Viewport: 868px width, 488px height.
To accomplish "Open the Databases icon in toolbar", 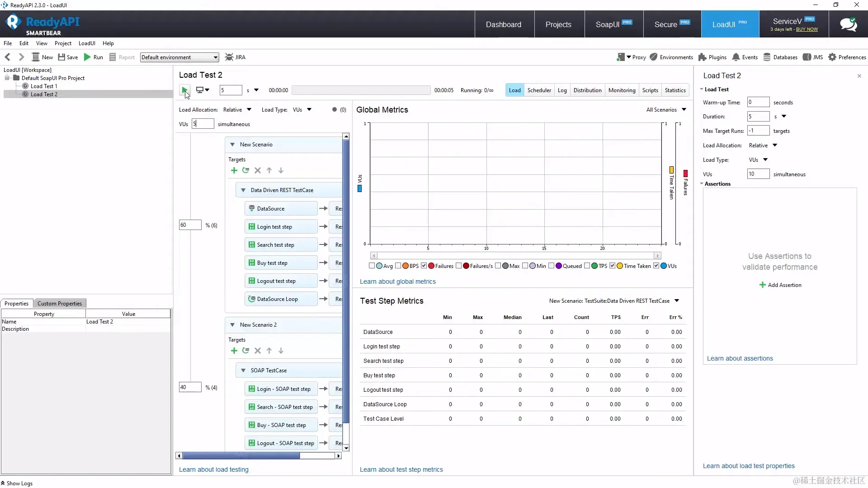I will pyautogui.click(x=767, y=57).
